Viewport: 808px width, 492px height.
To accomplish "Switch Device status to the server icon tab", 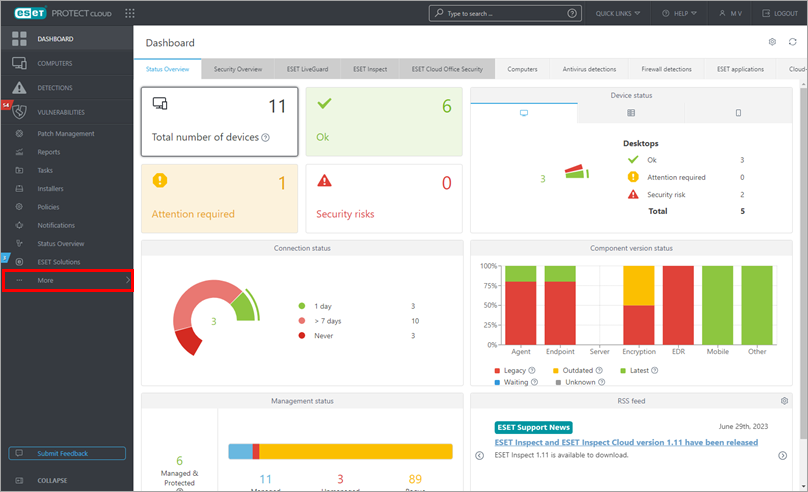I will 631,114.
